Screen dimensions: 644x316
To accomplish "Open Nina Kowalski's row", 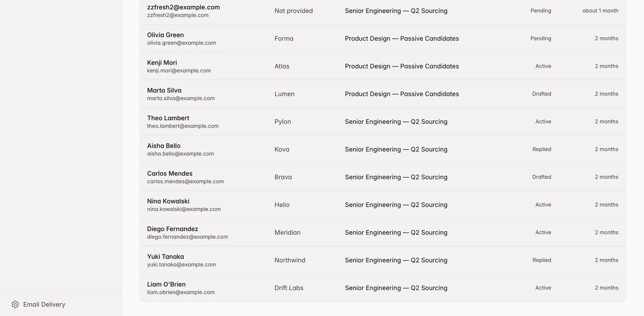I will point(383,205).
